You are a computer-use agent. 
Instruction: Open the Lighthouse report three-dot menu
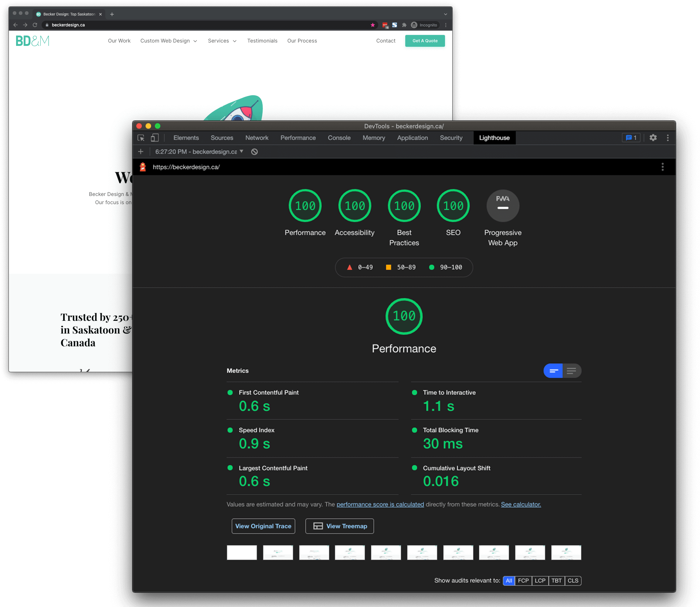(x=662, y=167)
